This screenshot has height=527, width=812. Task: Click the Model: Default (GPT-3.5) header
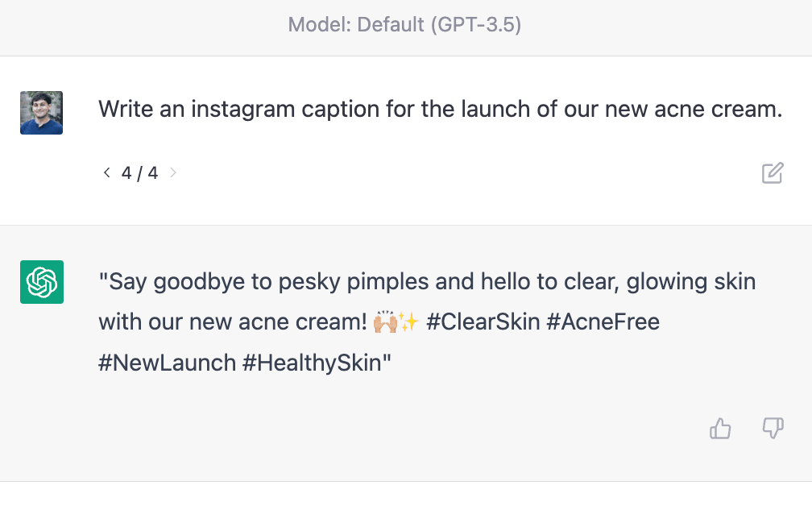tap(404, 24)
